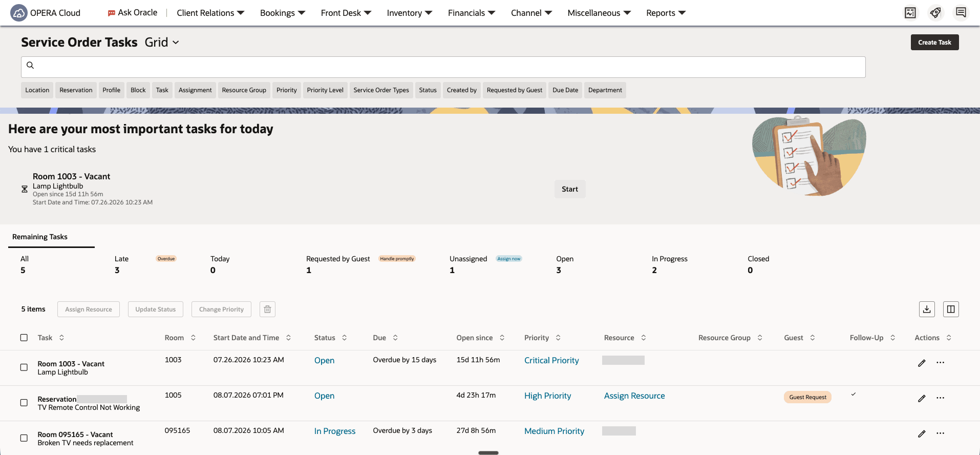Start the critical Lamp Lightbulb task
Image resolution: width=980 pixels, height=455 pixels.
(570, 189)
